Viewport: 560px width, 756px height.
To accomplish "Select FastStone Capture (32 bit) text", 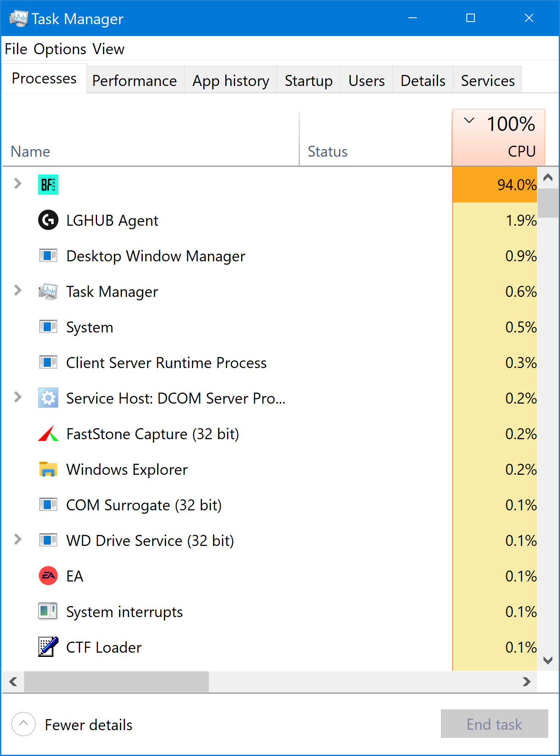I will point(153,434).
